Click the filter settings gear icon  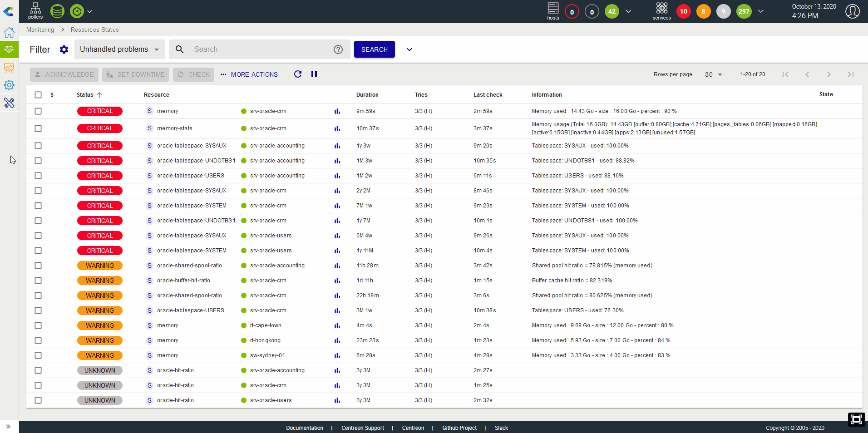coord(64,49)
